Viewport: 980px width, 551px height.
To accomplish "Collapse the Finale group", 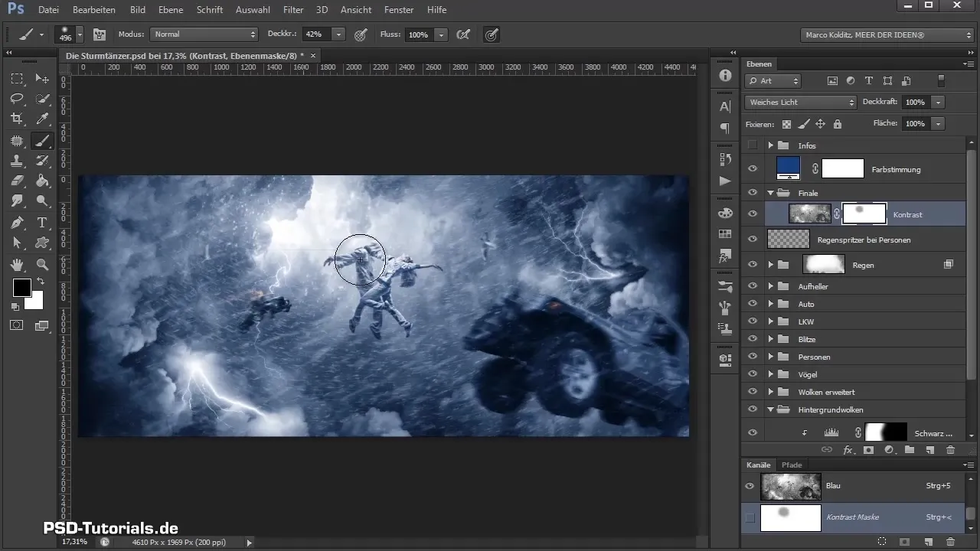I will 770,194.
